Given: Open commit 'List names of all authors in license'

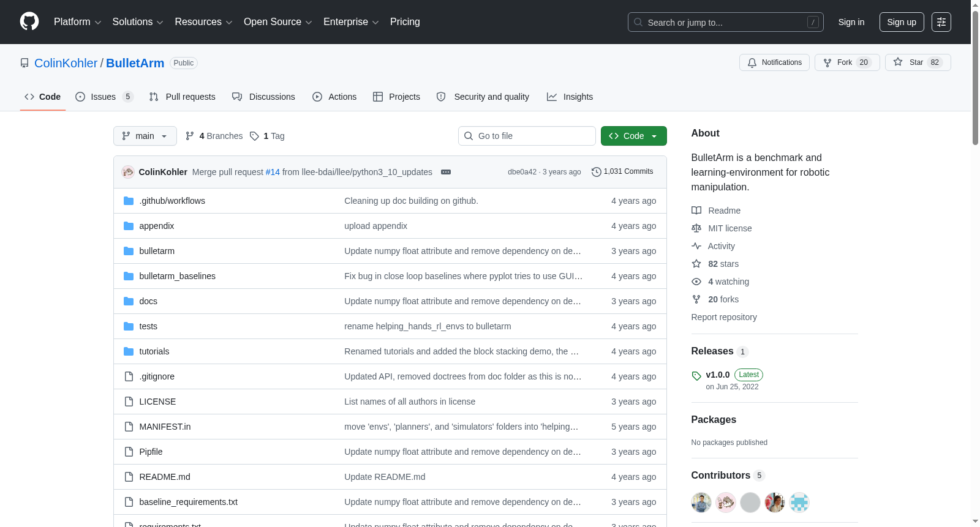Looking at the screenshot, I should pos(410,402).
